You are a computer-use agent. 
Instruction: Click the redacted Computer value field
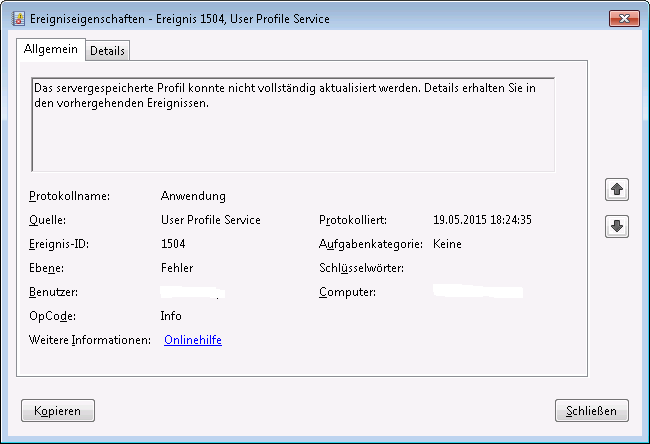[480, 292]
